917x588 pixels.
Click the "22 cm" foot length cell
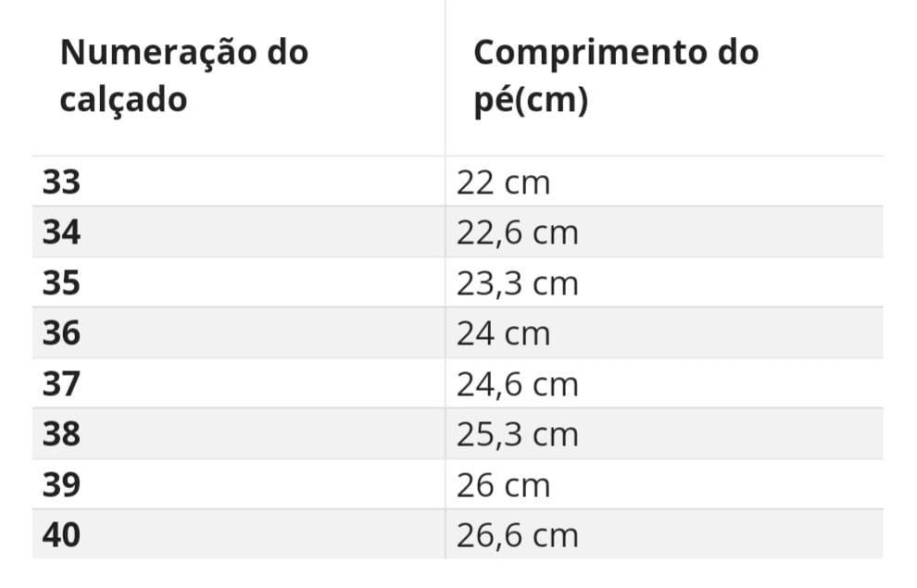(x=503, y=182)
